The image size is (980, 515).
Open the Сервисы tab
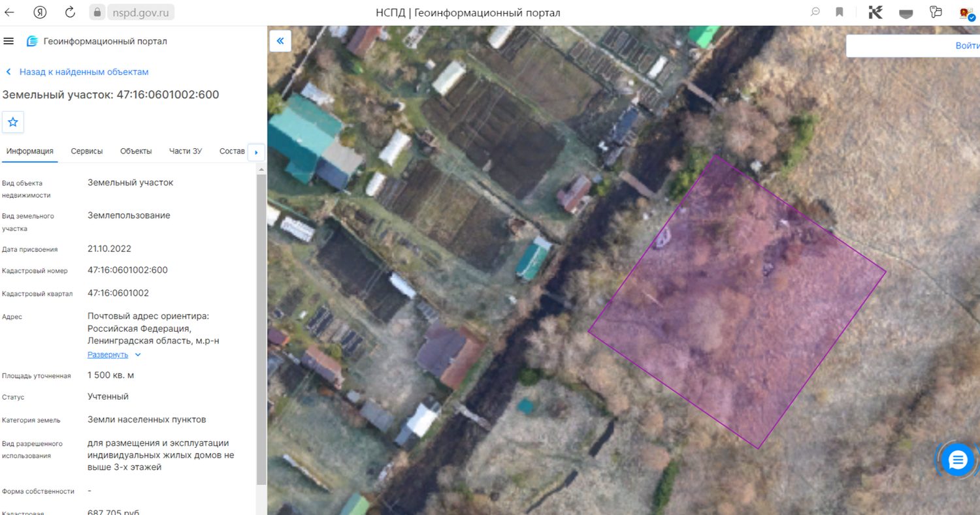[x=87, y=151]
